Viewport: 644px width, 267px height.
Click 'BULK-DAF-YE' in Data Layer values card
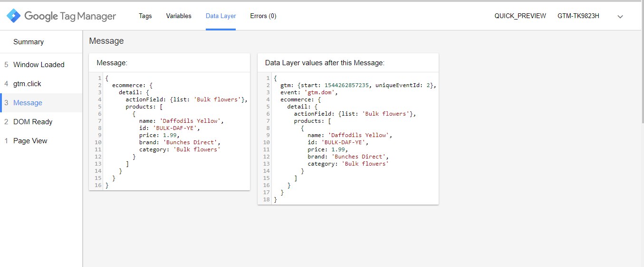tap(343, 142)
